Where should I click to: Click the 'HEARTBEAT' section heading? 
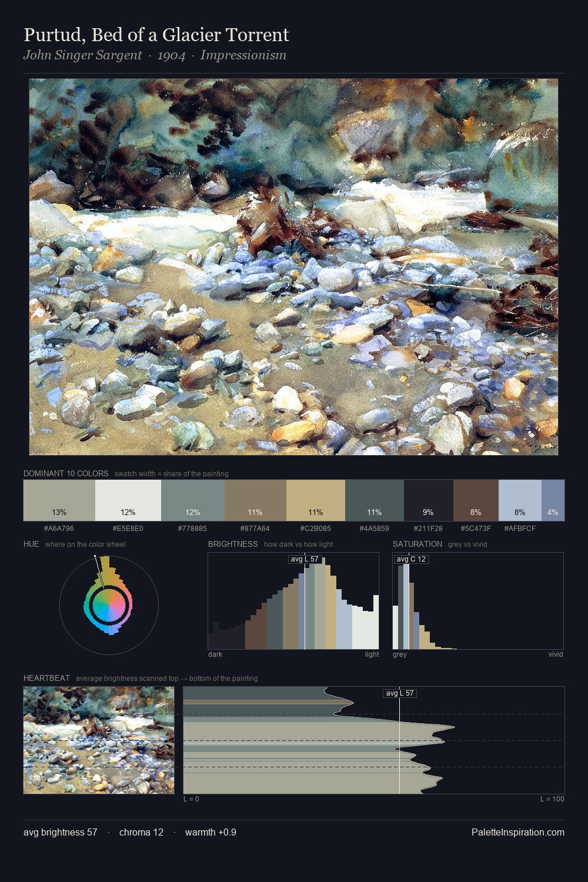(46, 678)
